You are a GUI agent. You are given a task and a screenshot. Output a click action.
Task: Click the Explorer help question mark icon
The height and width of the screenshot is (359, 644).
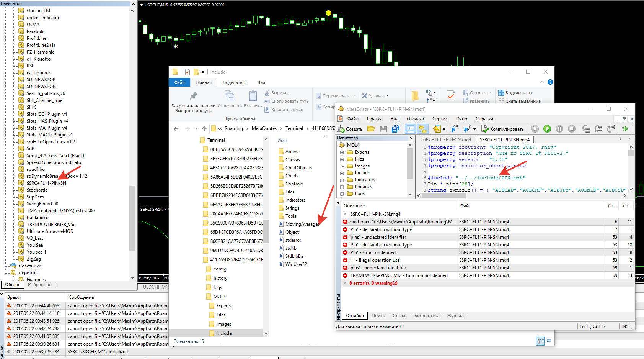(550, 82)
